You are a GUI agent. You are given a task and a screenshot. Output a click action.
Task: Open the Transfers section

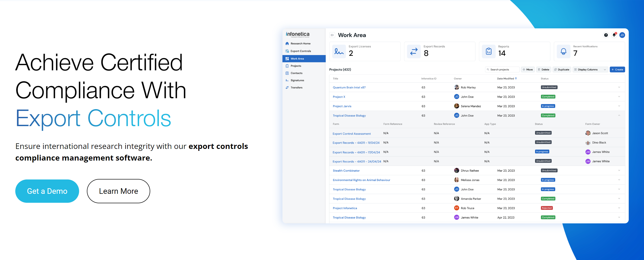(296, 88)
